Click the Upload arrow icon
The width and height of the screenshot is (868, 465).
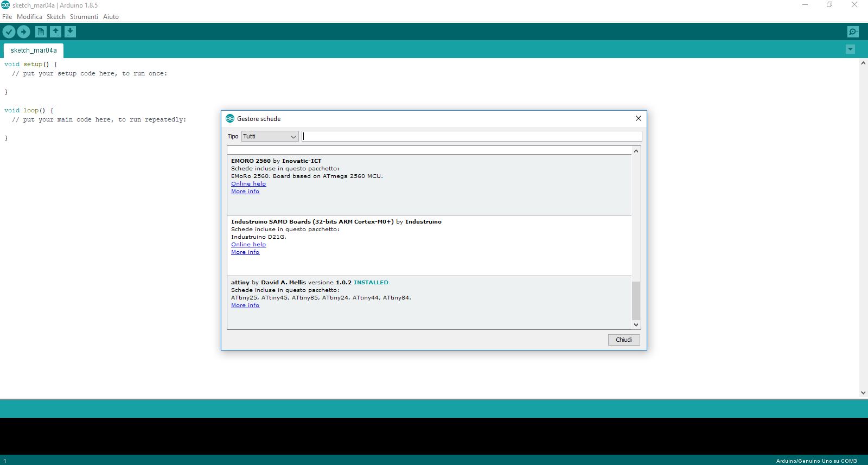tap(23, 32)
